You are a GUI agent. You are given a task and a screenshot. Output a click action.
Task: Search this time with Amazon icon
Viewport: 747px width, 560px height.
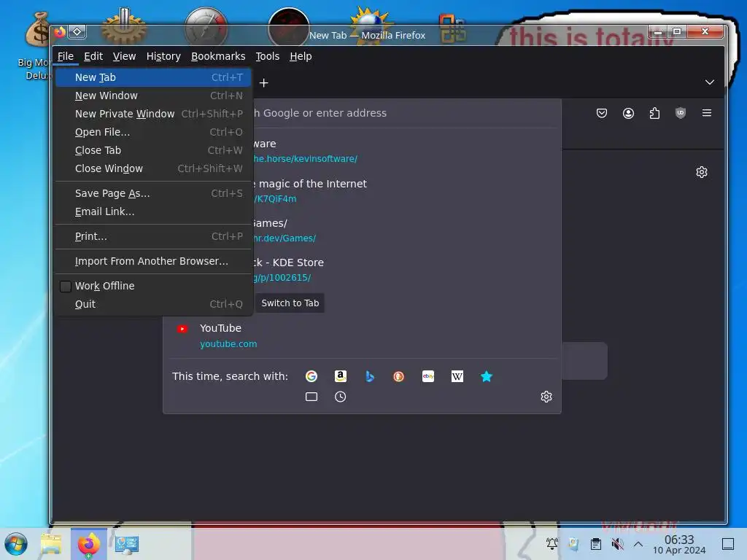click(x=340, y=376)
